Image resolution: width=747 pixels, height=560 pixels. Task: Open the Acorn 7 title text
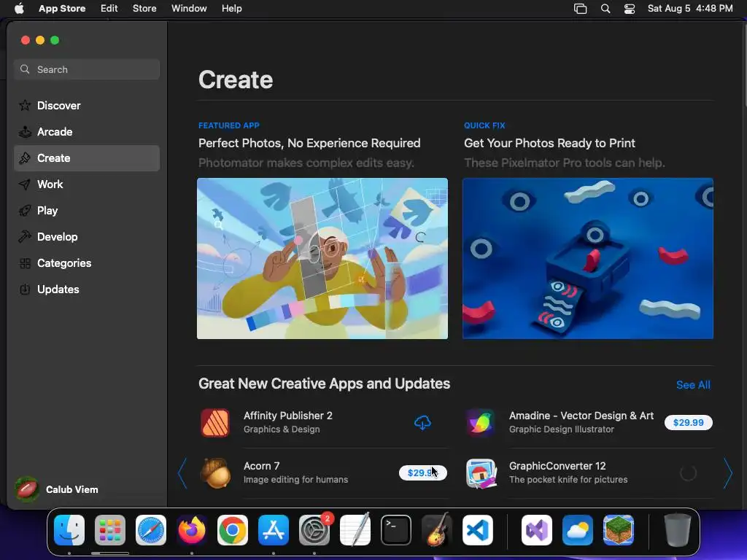[262, 466]
